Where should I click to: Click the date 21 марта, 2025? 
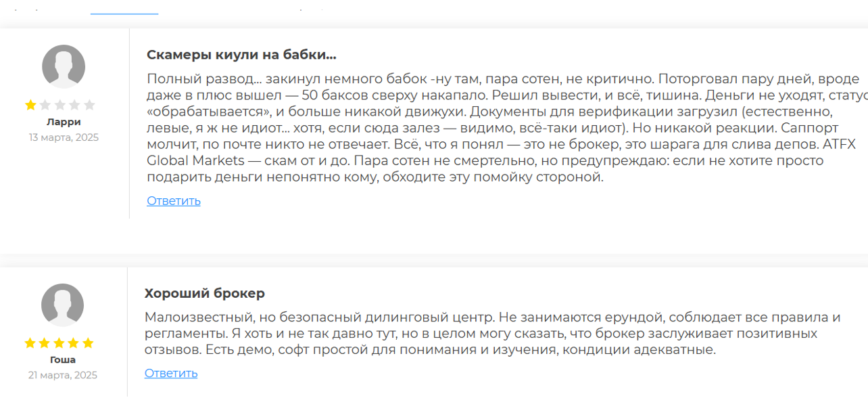tap(63, 375)
